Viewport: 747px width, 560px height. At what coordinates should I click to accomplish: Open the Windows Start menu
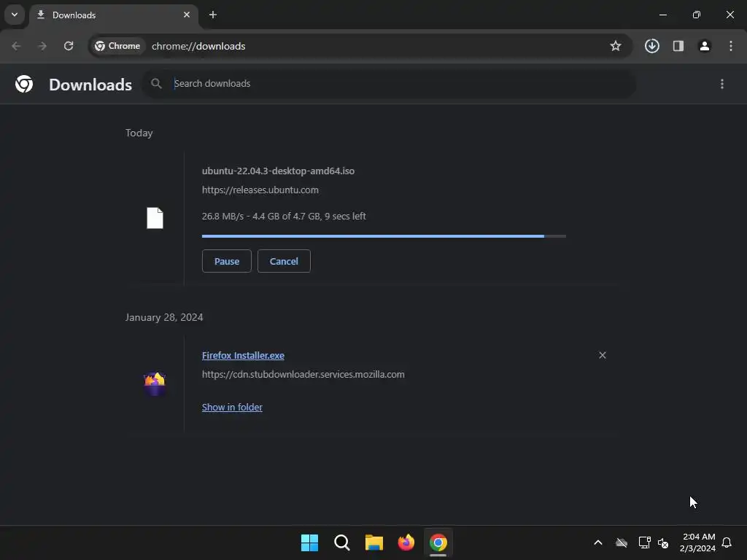pyautogui.click(x=309, y=542)
